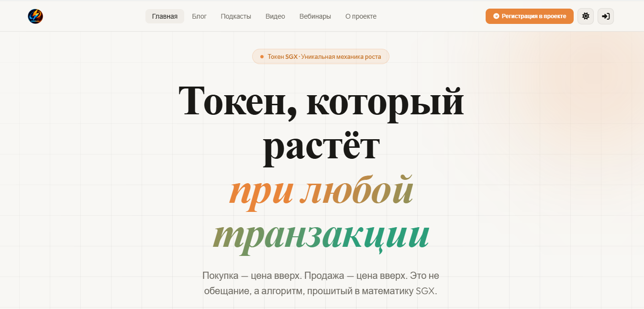The image size is (644, 309).
Task: Click the headline words Токен, который
Action: (x=321, y=101)
